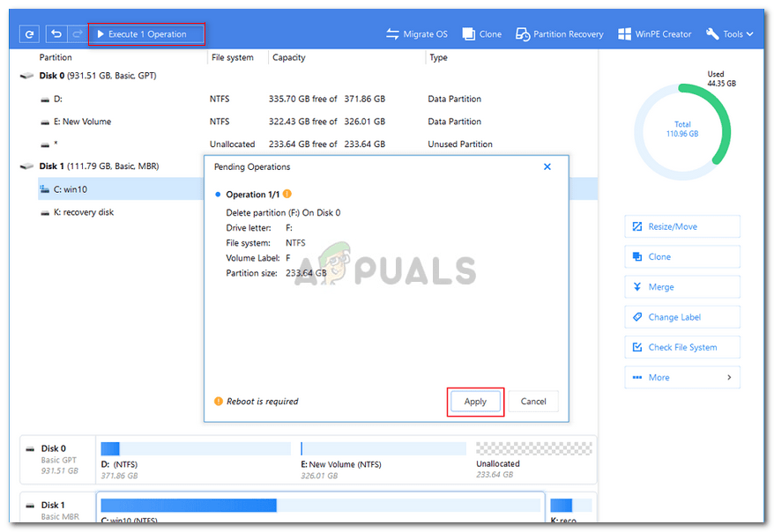Launch Partition Recovery from the toolbar

click(559, 33)
